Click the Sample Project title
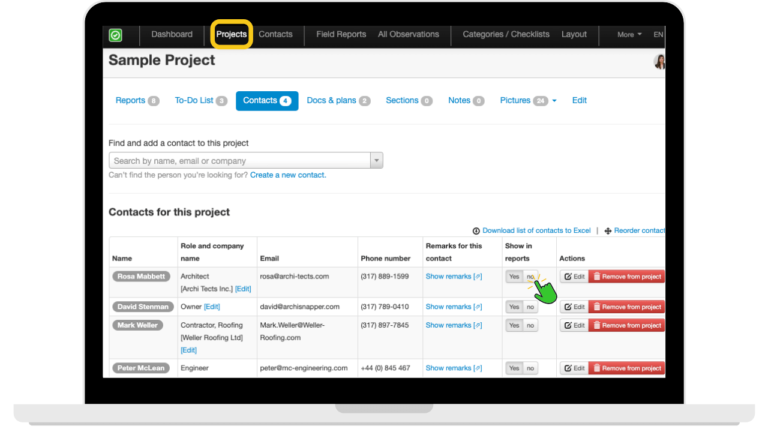 (x=162, y=60)
